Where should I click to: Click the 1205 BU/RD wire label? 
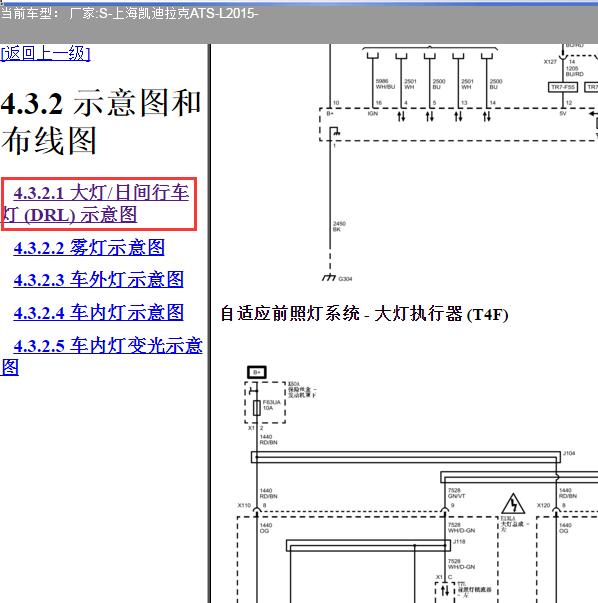tap(574, 71)
